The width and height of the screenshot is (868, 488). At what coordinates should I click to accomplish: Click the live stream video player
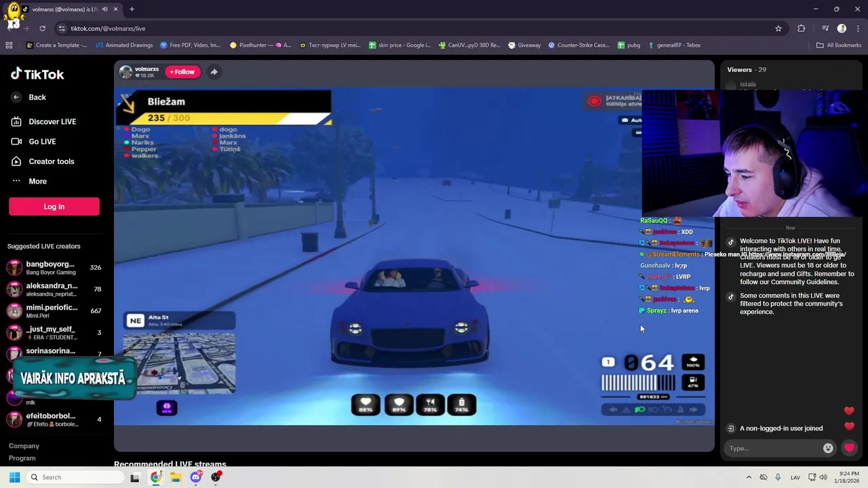414,258
